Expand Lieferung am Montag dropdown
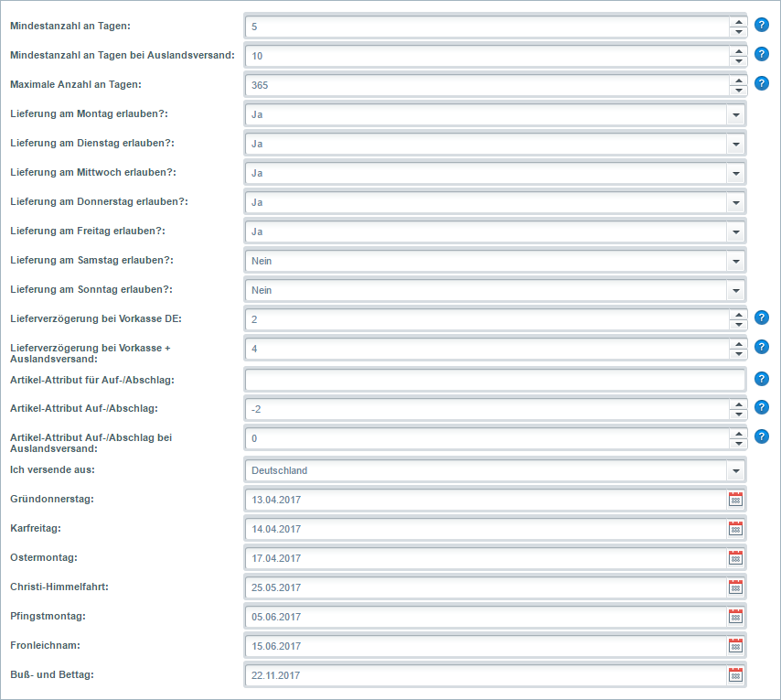 [735, 114]
